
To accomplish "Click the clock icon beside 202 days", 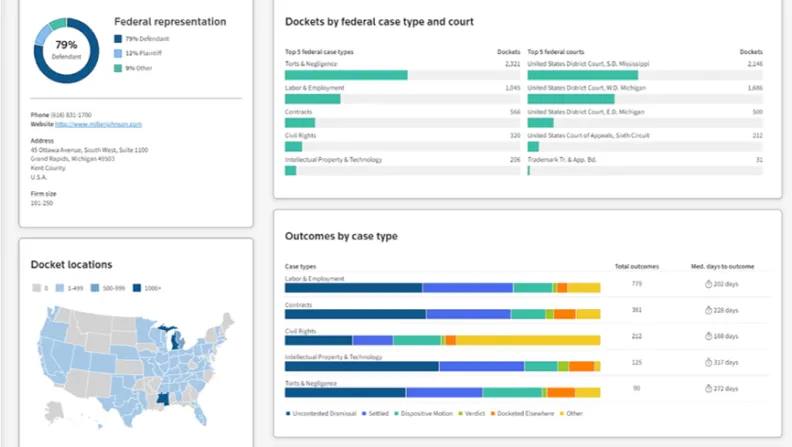I will (708, 284).
